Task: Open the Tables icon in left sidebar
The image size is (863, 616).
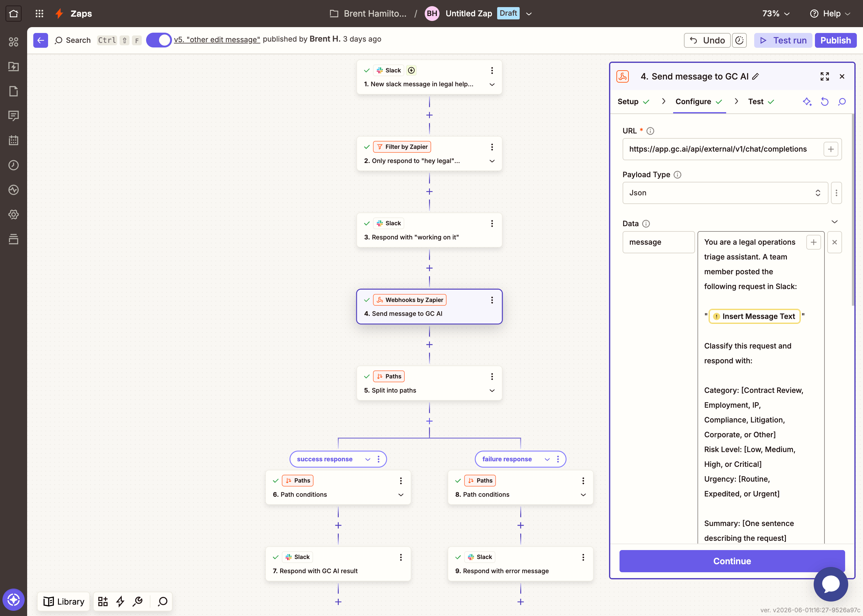Action: (13, 67)
